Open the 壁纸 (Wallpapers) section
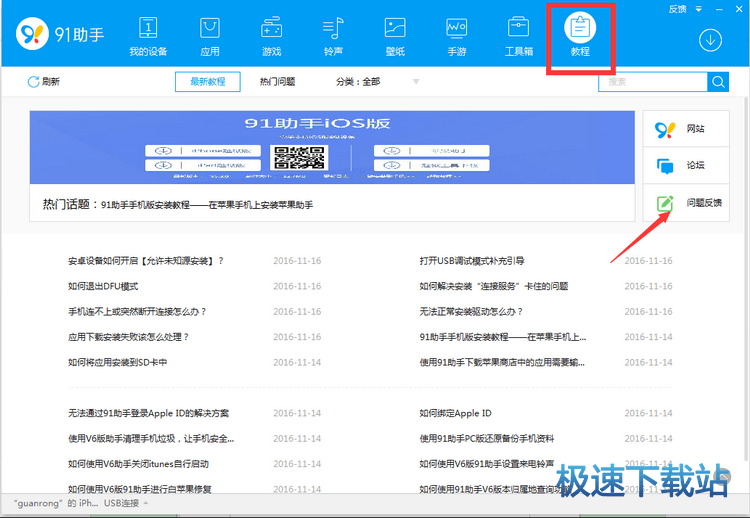Viewport: 750px width, 518px height. [x=395, y=37]
